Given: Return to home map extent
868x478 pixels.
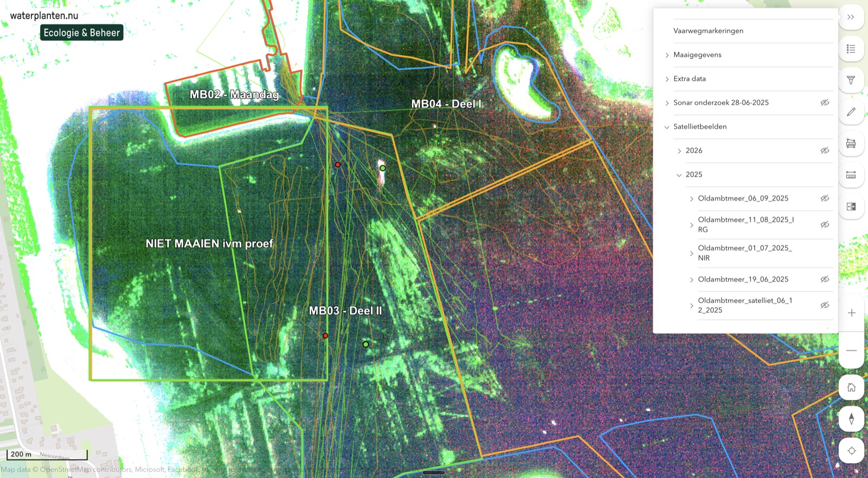Looking at the screenshot, I should (851, 387).
